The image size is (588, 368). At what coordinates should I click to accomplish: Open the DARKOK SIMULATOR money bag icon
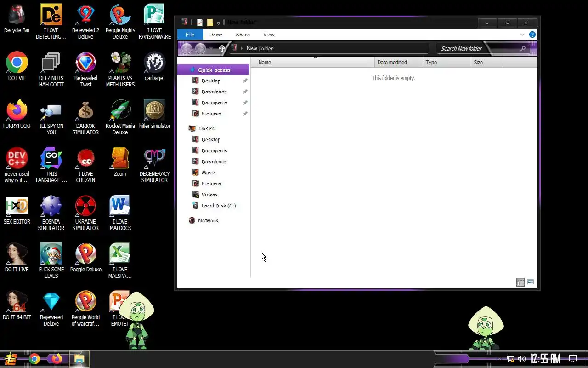coord(85,117)
